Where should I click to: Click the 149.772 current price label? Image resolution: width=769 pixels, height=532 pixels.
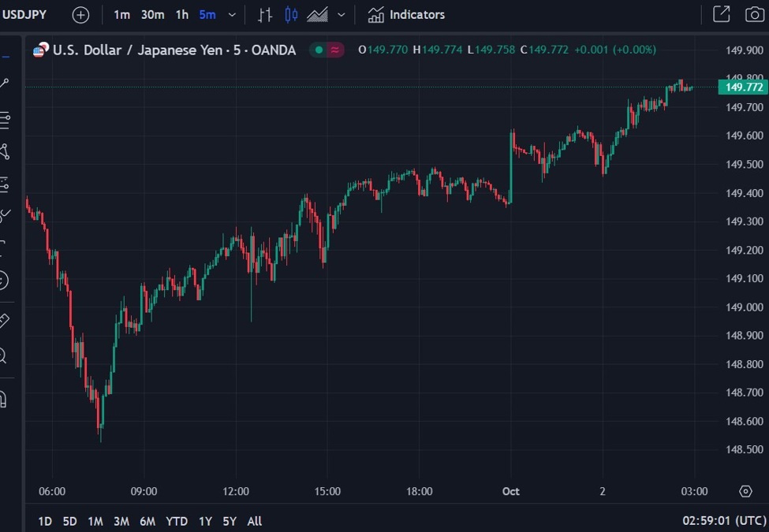tap(743, 87)
